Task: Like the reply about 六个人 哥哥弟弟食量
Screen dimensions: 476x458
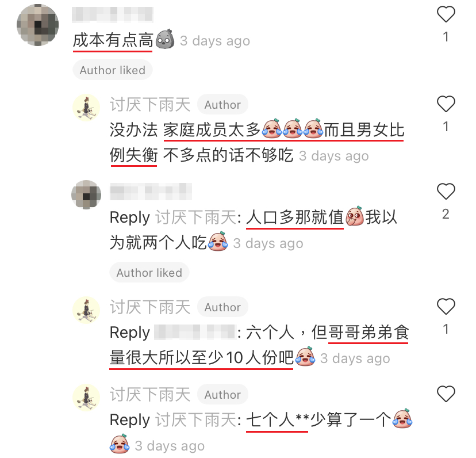Action: [x=446, y=306]
